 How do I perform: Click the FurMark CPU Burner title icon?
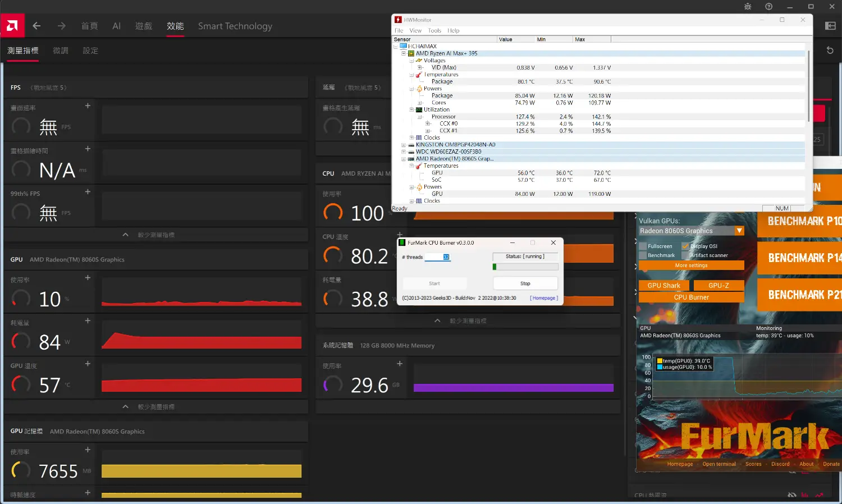[x=402, y=242]
